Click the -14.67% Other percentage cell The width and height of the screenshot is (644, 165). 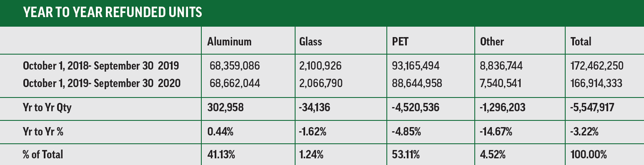point(496,132)
